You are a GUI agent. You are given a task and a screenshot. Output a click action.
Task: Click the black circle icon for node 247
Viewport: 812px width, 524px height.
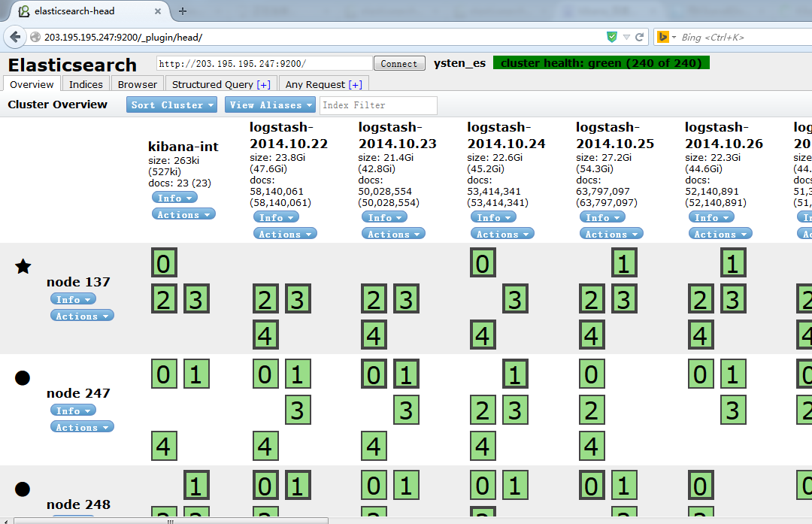[x=23, y=378]
